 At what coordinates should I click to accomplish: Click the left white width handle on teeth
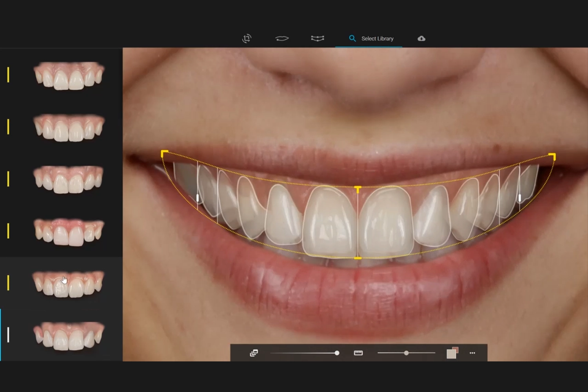point(198,198)
